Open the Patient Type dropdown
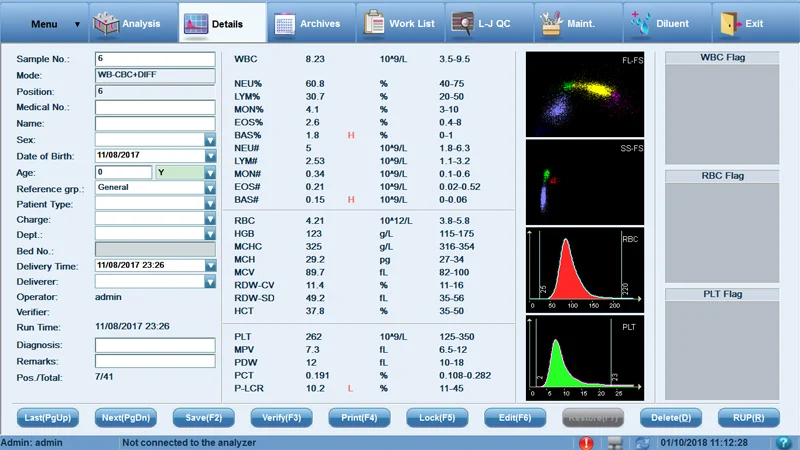 pos(210,204)
